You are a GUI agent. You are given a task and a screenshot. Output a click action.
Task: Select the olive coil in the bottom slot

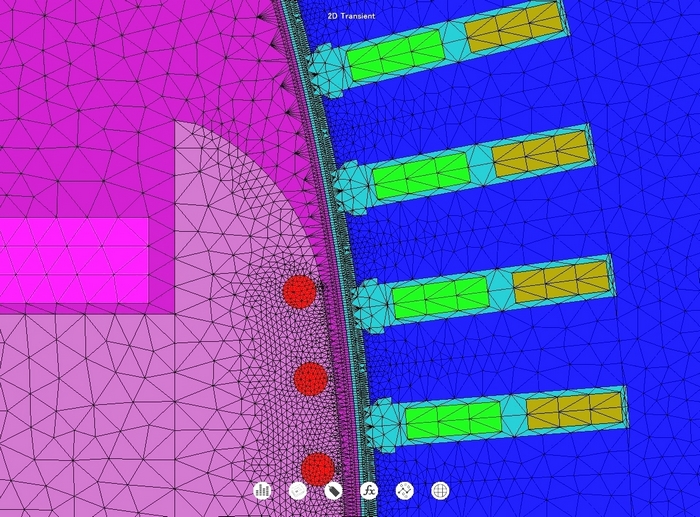pos(574,408)
